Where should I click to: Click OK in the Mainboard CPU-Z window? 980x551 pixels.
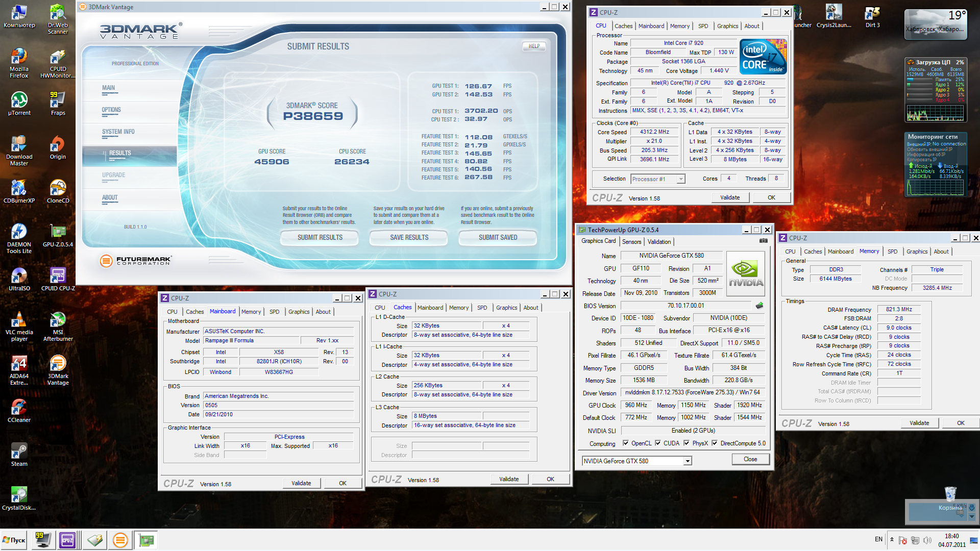click(x=342, y=483)
